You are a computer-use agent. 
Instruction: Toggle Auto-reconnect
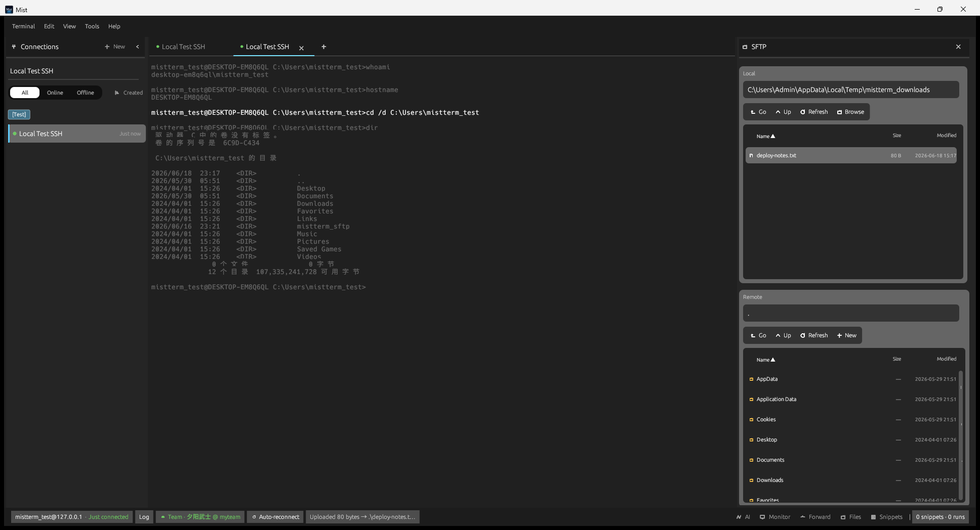coord(275,517)
